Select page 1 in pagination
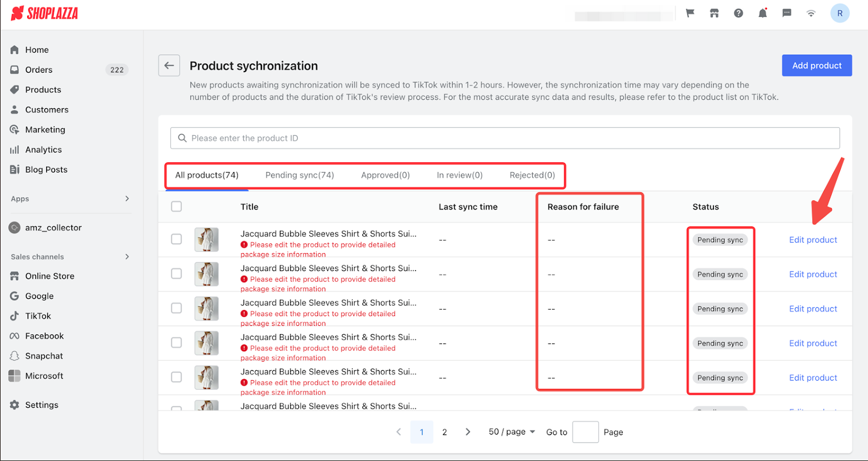Viewport: 868px width, 461px height. [x=422, y=432]
